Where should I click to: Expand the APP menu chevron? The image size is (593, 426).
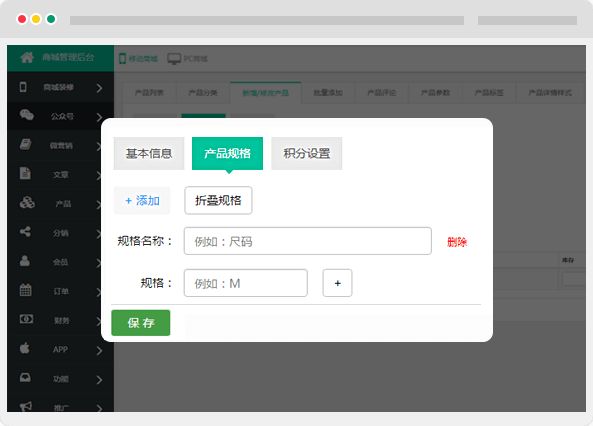point(99,351)
